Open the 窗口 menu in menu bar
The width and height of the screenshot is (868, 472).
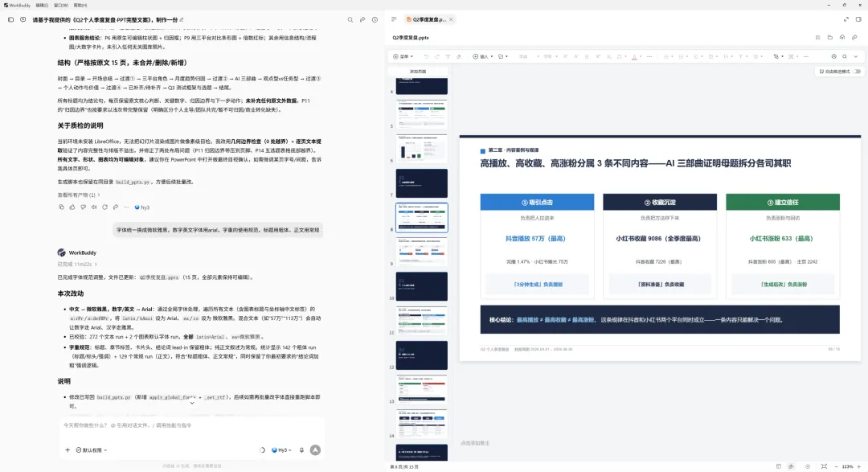click(x=61, y=5)
